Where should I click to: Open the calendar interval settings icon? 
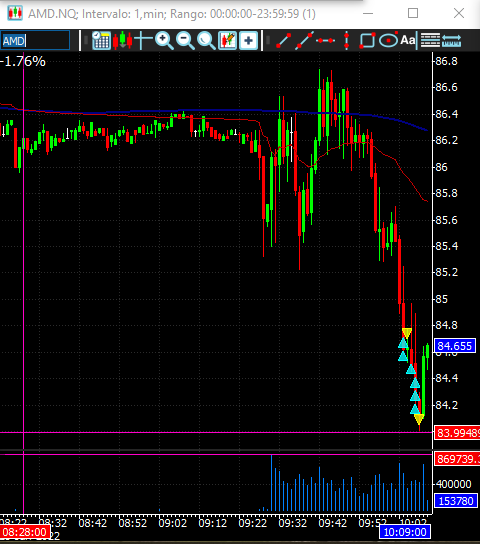101,41
